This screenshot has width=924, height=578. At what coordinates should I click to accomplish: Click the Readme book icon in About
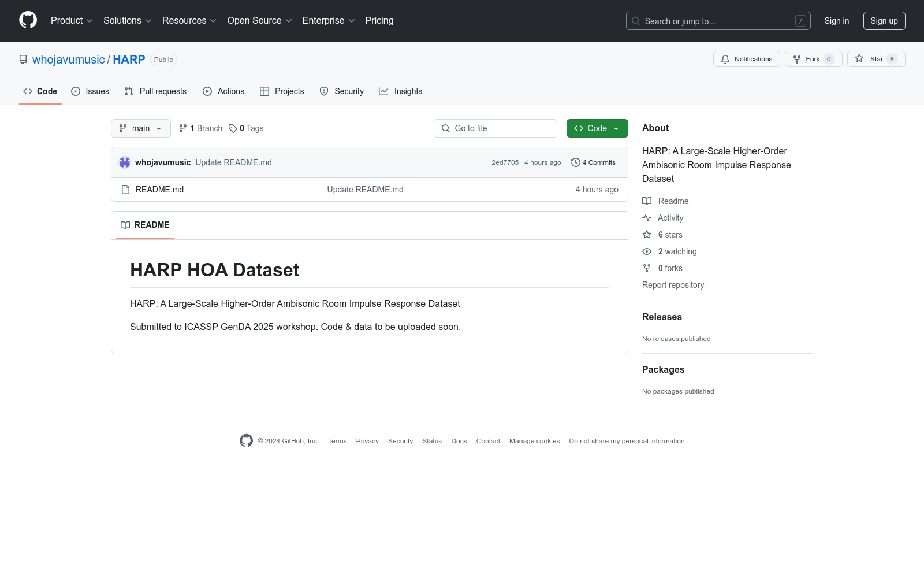(647, 201)
